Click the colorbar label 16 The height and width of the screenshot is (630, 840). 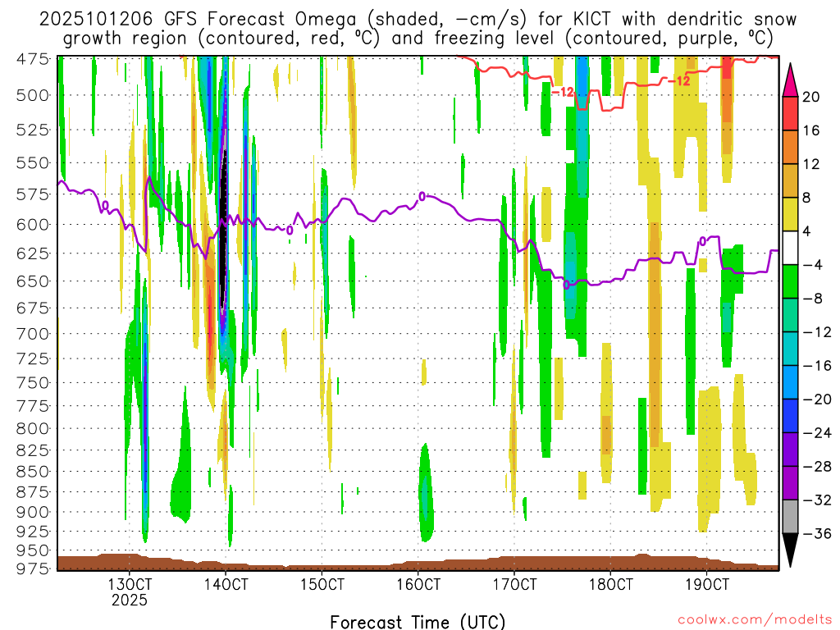pos(811,130)
